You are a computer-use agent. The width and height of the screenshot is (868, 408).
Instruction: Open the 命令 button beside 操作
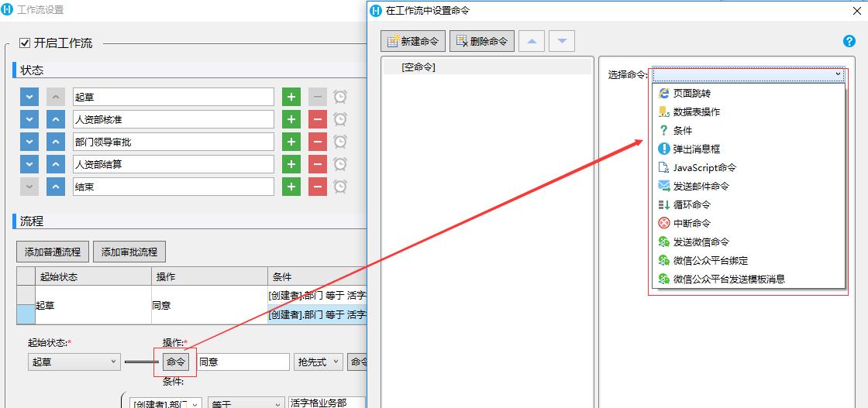(176, 362)
